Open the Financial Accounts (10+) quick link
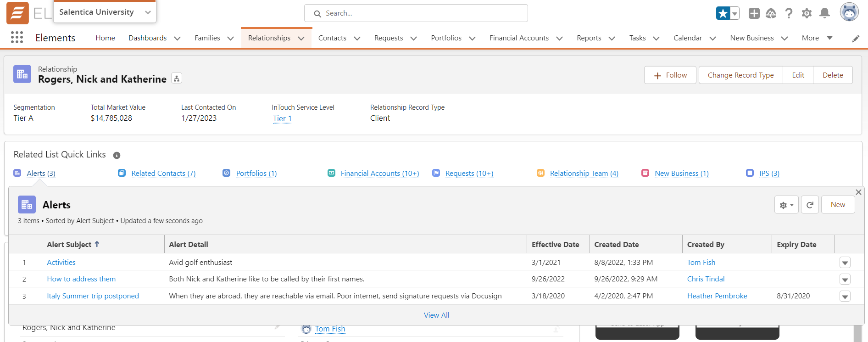 pyautogui.click(x=379, y=174)
